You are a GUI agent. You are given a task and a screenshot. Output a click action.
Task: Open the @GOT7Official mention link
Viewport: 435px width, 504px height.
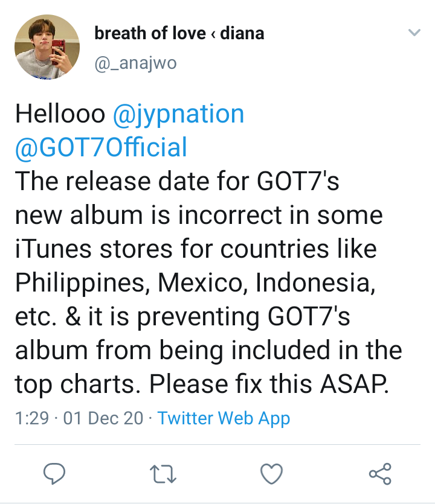[101, 148]
